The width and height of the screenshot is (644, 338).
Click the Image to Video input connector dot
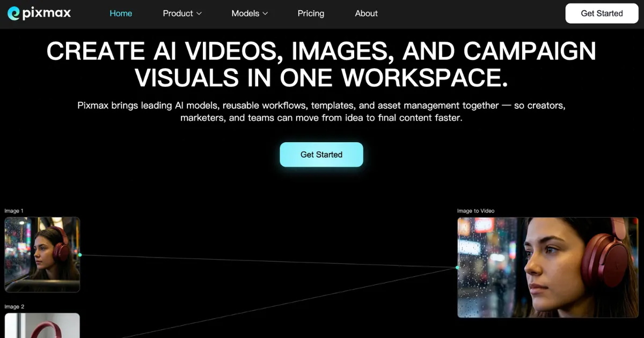457,267
